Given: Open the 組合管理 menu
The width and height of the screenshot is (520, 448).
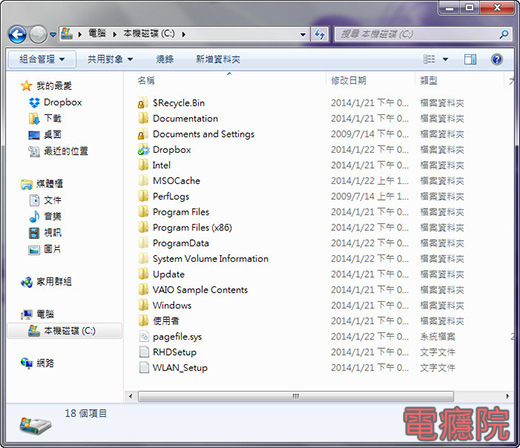Looking at the screenshot, I should click(42, 59).
